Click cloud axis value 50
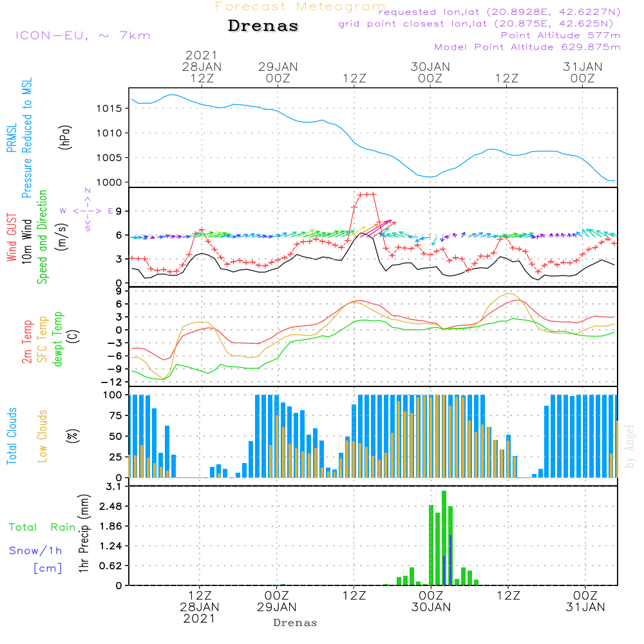This screenshot has height=644, width=644. 115,437
